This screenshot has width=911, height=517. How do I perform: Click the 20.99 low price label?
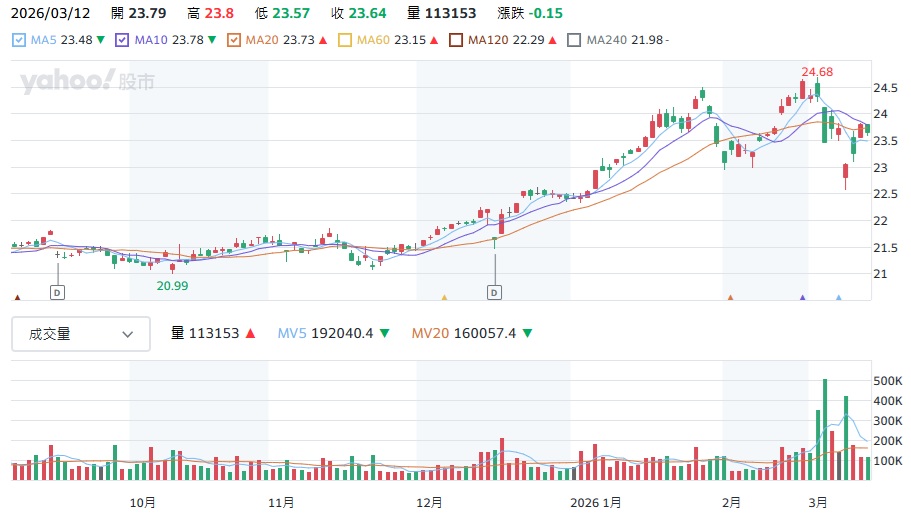click(172, 285)
